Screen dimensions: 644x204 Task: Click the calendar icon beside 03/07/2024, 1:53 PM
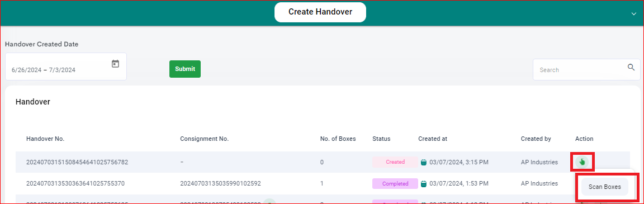point(424,183)
